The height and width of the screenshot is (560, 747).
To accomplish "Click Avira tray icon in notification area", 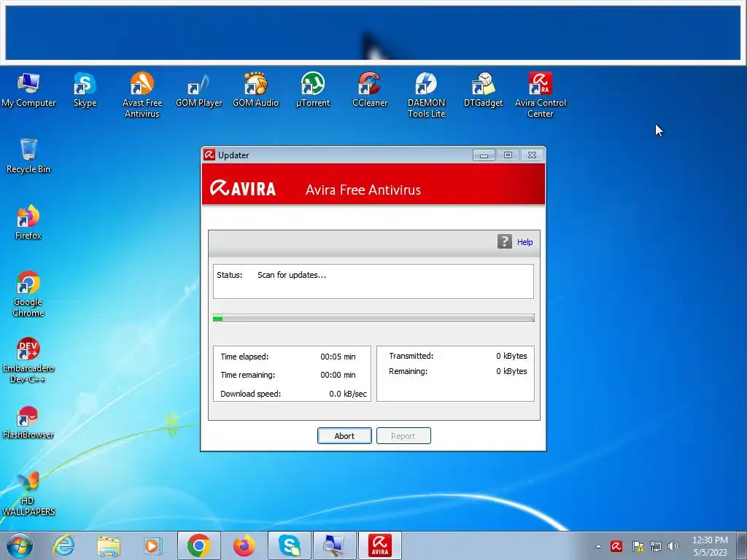I will [616, 546].
